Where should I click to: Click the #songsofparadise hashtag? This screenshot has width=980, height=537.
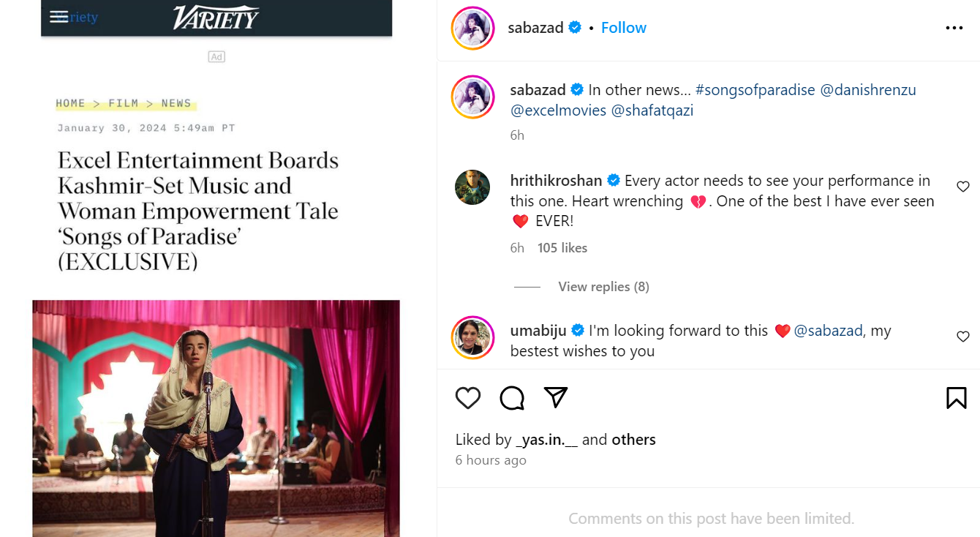coord(755,90)
